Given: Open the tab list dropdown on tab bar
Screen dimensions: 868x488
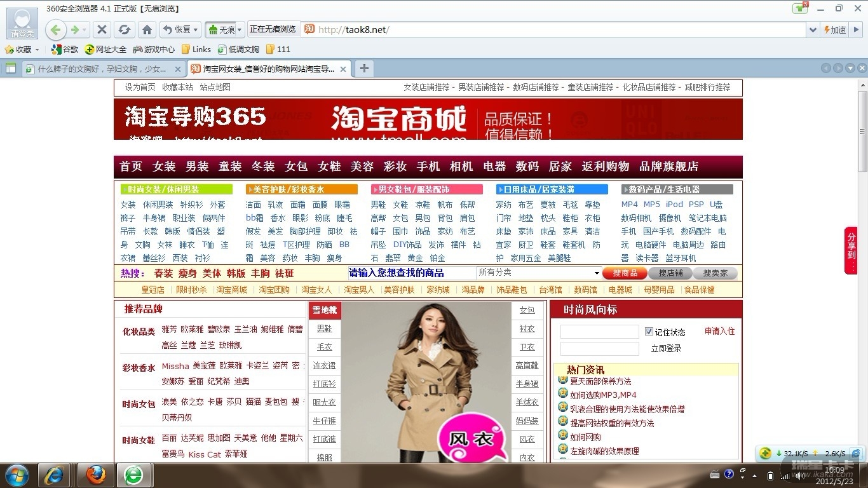Looking at the screenshot, I should [x=850, y=68].
